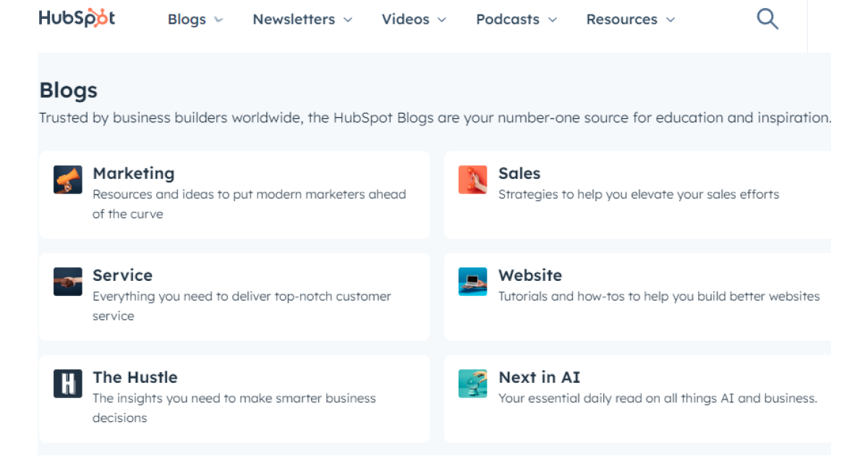Open the search magnifier icon
This screenshot has height=456, width=868.
pyautogui.click(x=767, y=19)
